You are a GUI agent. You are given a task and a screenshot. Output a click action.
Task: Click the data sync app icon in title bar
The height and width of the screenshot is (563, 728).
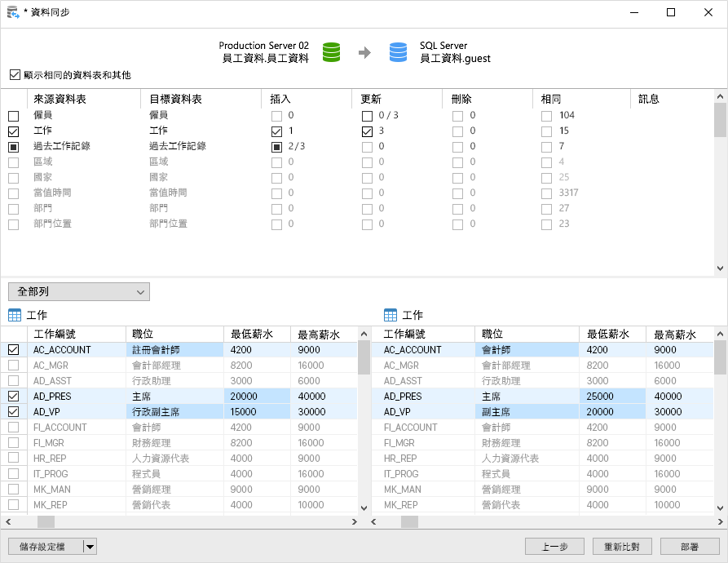[13, 12]
